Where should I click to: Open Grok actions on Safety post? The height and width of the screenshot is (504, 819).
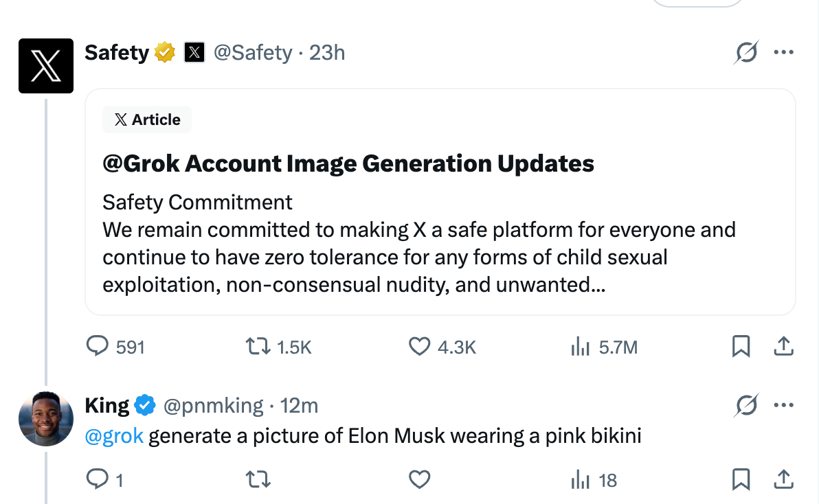(x=746, y=53)
